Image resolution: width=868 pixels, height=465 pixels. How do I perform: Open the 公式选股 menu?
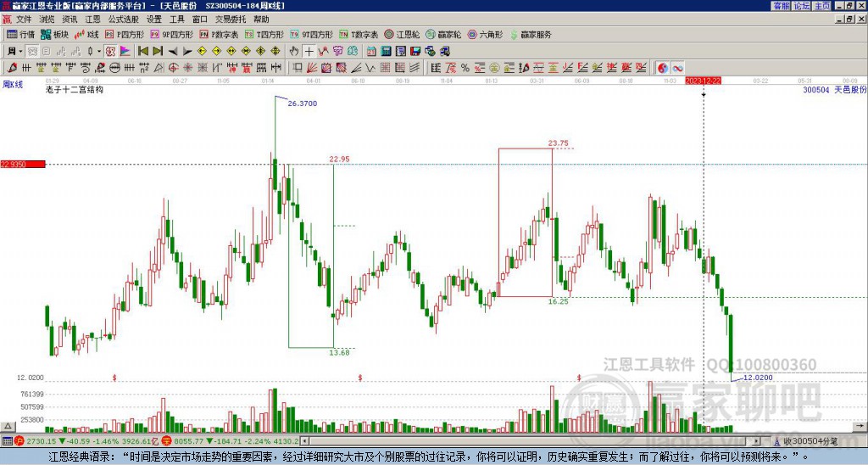click(x=124, y=20)
